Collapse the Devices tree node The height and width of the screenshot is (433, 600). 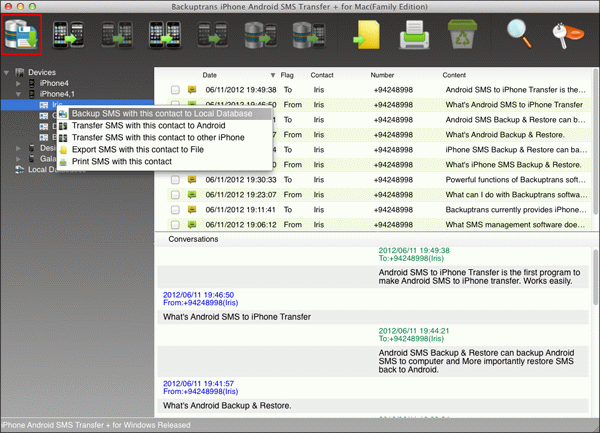tap(7, 72)
